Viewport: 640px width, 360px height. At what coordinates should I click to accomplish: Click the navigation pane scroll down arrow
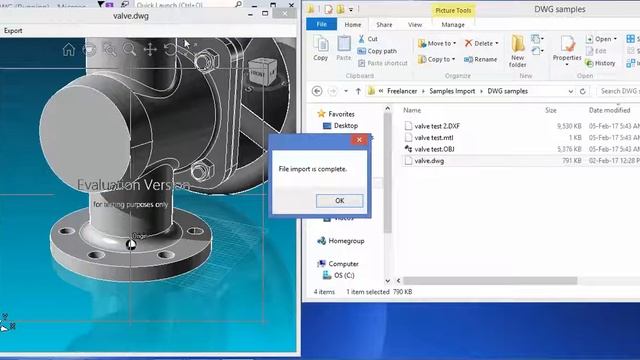[x=387, y=281]
